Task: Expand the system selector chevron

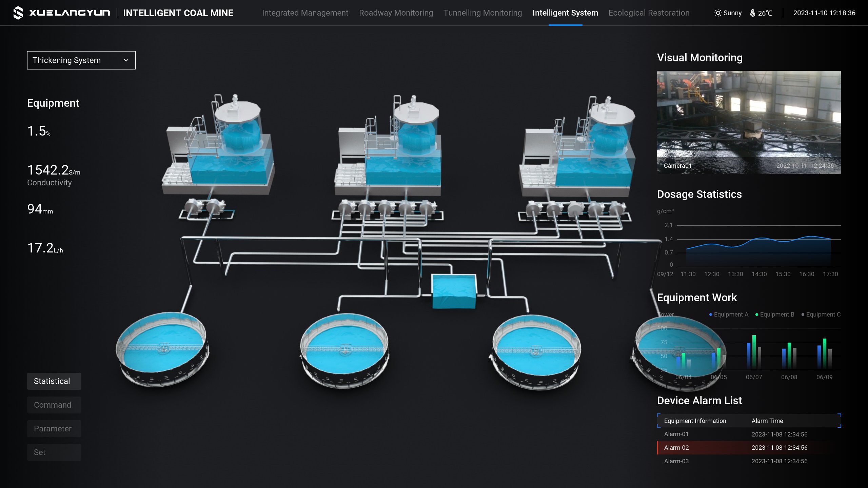Action: coord(126,60)
